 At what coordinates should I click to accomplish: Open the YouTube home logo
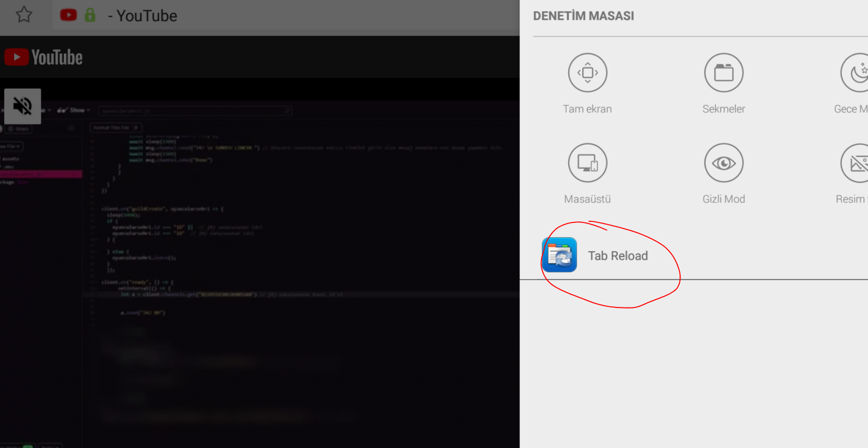[44, 57]
